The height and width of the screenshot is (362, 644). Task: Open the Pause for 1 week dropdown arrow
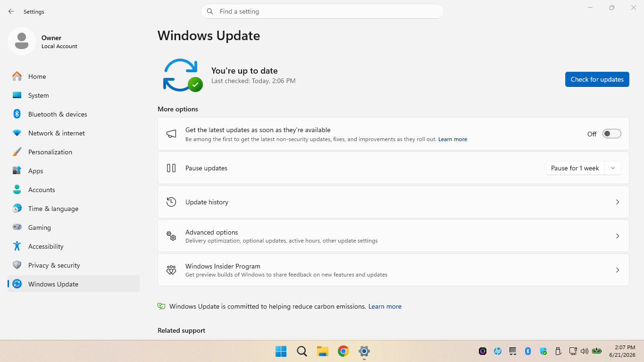[613, 168]
